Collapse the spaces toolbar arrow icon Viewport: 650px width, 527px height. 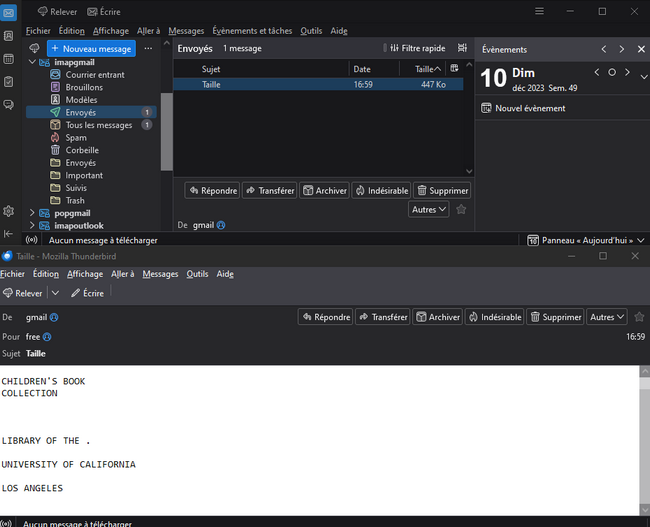pyautogui.click(x=8, y=234)
